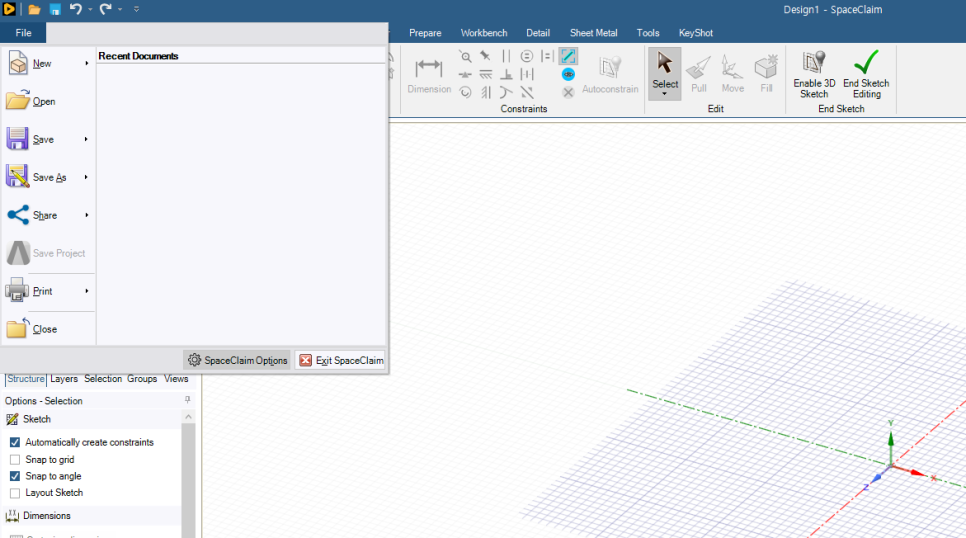This screenshot has height=538, width=966.
Task: Choose Save As in the File menu
Action: click(49, 177)
